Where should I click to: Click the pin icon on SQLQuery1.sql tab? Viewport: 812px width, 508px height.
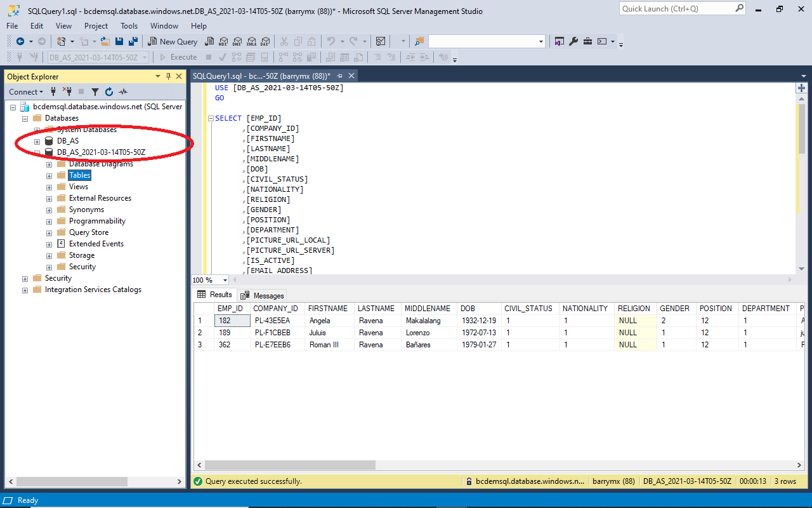(340, 76)
